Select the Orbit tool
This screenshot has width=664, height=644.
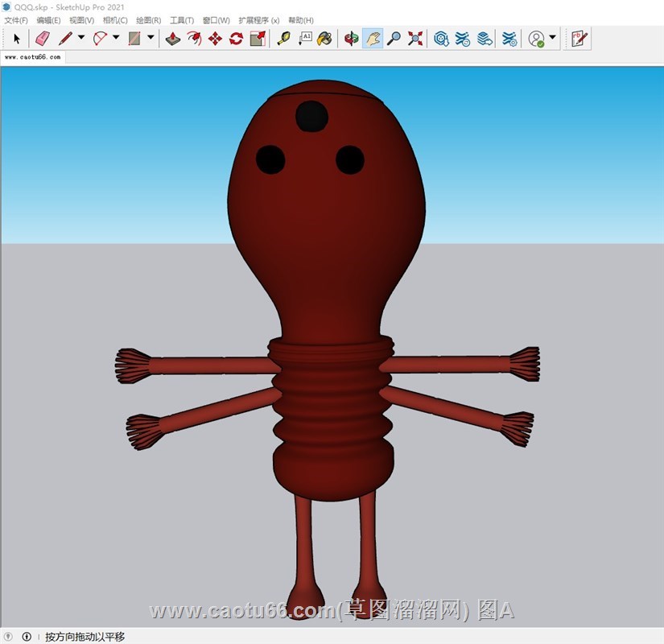(x=351, y=38)
